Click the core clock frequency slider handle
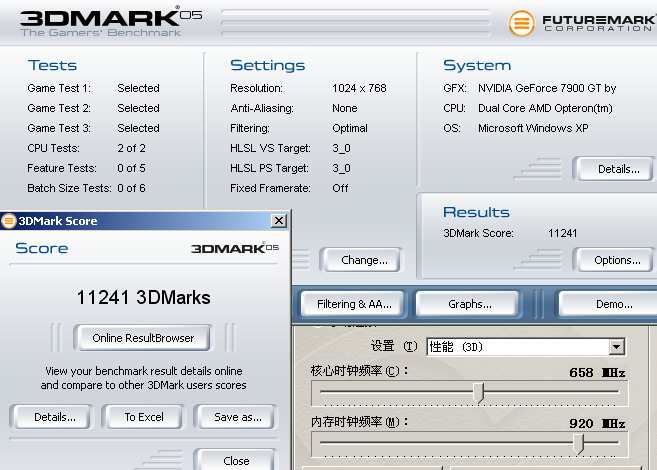Image resolution: width=657 pixels, height=470 pixels. (479, 393)
